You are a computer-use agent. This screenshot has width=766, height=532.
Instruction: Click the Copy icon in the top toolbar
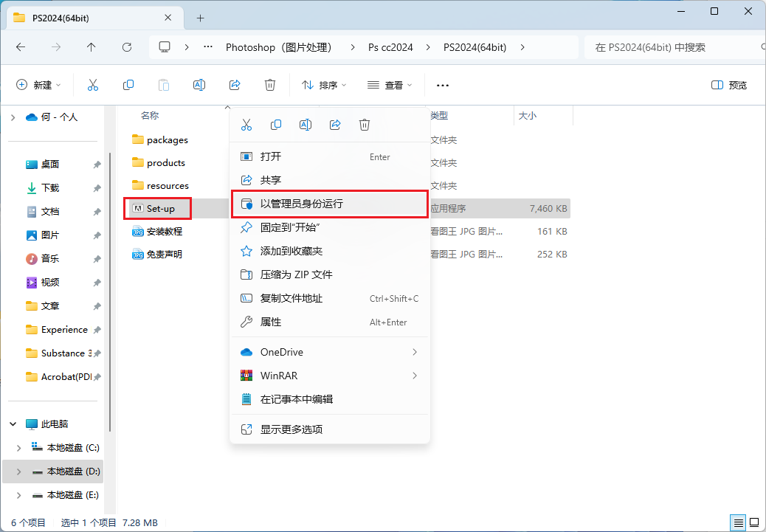pyautogui.click(x=128, y=85)
